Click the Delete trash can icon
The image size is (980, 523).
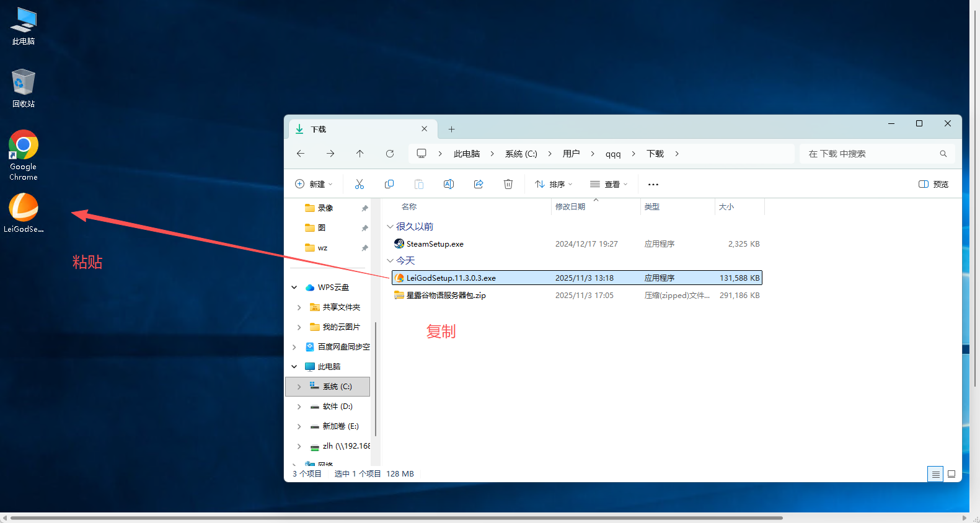tap(508, 184)
